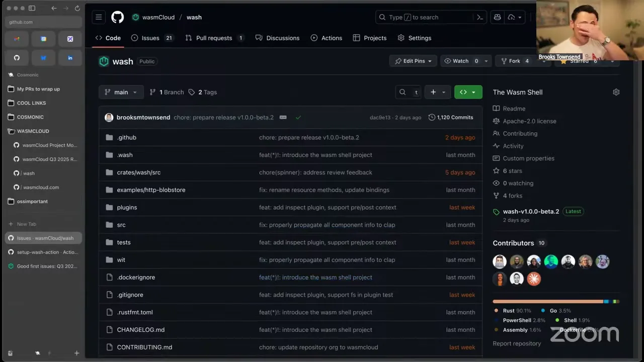Click the Rust segment of the languages bar
644x362 pixels.
coord(548,302)
